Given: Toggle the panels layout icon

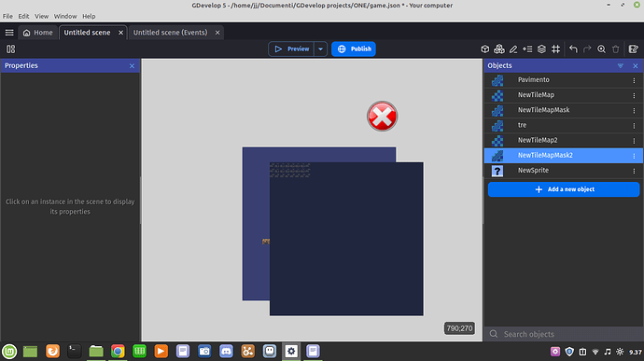Looking at the screenshot, I should (10, 49).
